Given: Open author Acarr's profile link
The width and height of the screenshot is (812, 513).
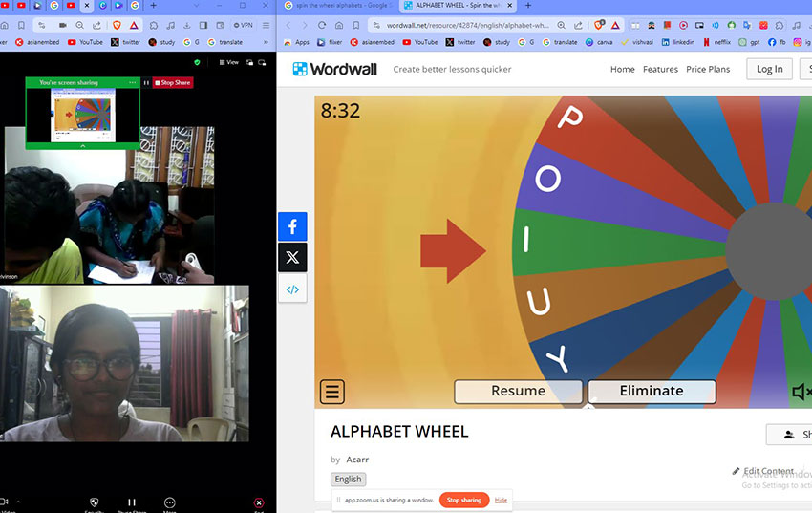Looking at the screenshot, I should pos(357,460).
